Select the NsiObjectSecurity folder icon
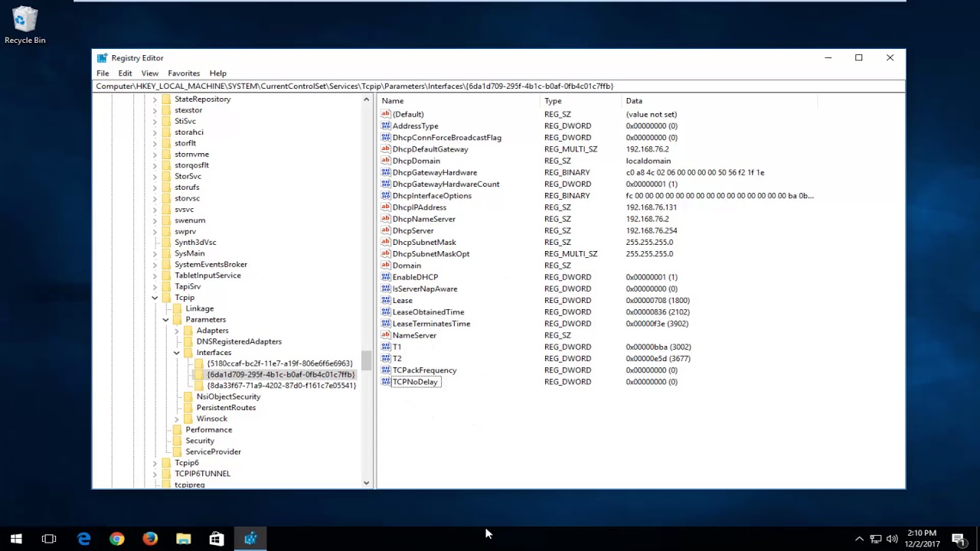980x551 pixels. coord(188,396)
